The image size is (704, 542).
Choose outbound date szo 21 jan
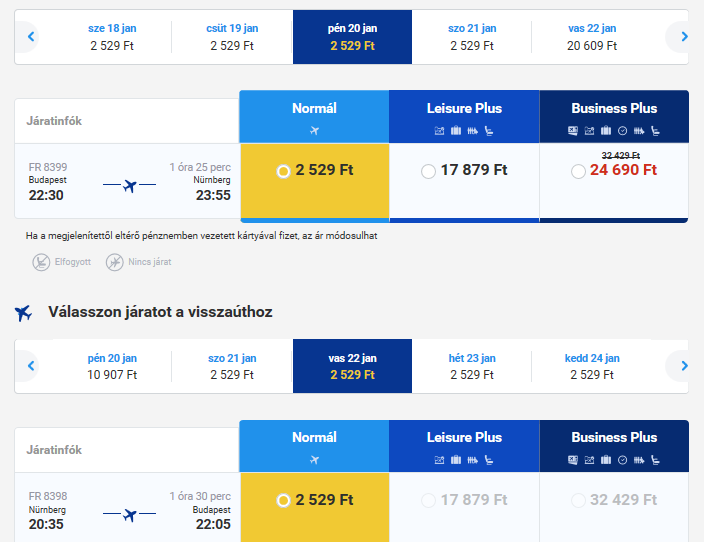(x=472, y=37)
